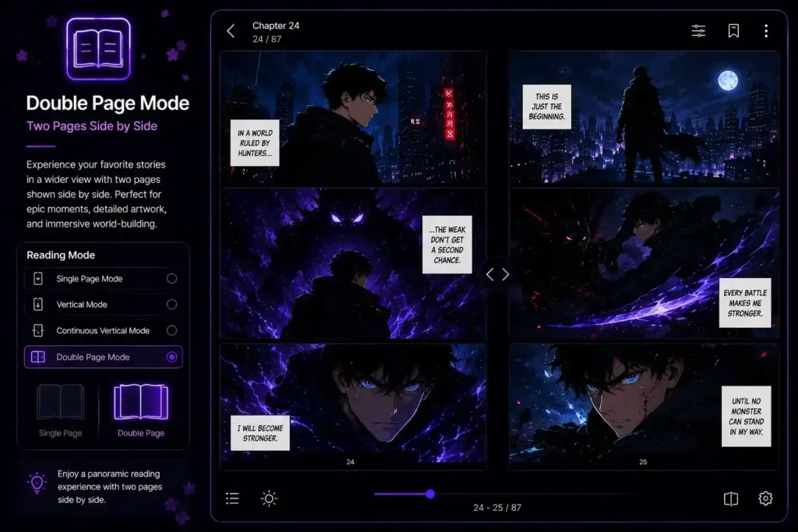Click the "Continuous Vertical Mode" label
The image size is (798, 532).
(104, 330)
